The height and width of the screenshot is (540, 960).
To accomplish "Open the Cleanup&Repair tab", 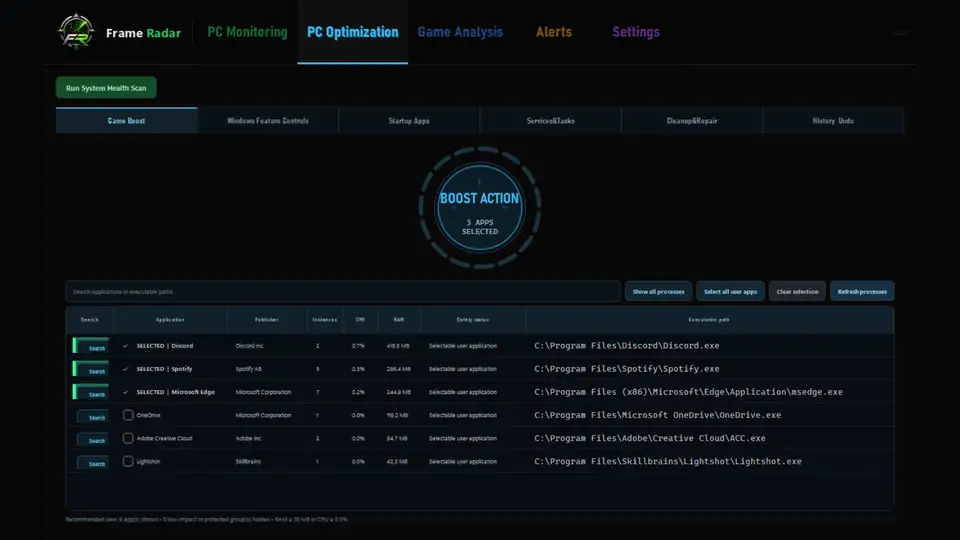I will click(x=692, y=121).
